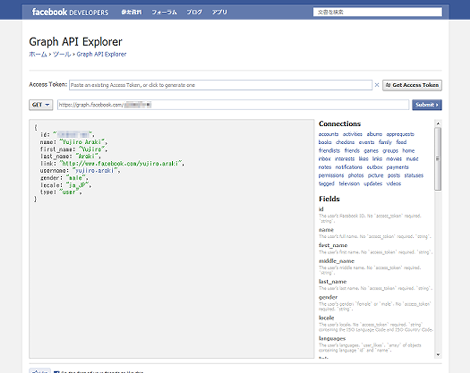The image size is (470, 373).
Task: Click the "Yujiro Araki" name value
Action: click(x=82, y=142)
